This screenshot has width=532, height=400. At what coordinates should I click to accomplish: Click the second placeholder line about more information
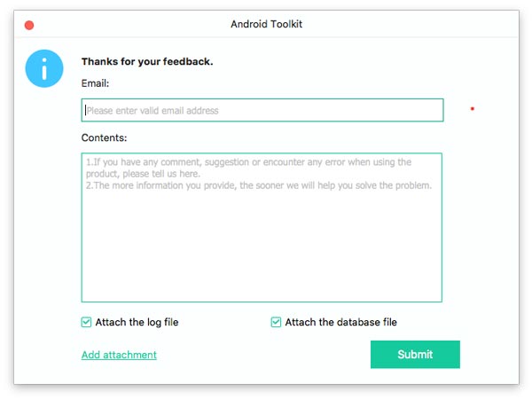point(259,185)
